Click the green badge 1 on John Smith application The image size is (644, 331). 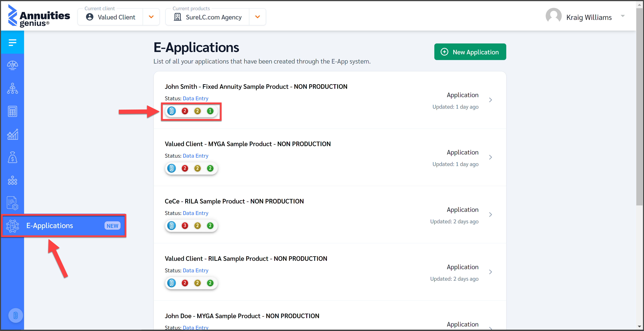click(210, 111)
